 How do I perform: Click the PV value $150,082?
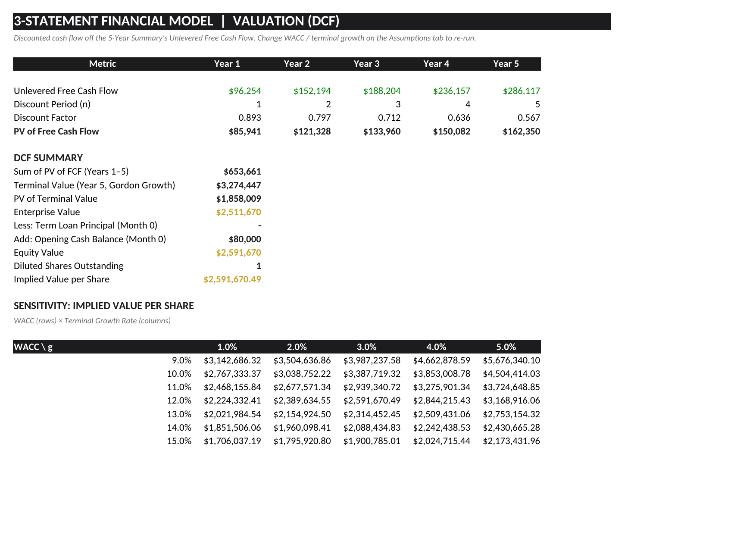coord(452,131)
